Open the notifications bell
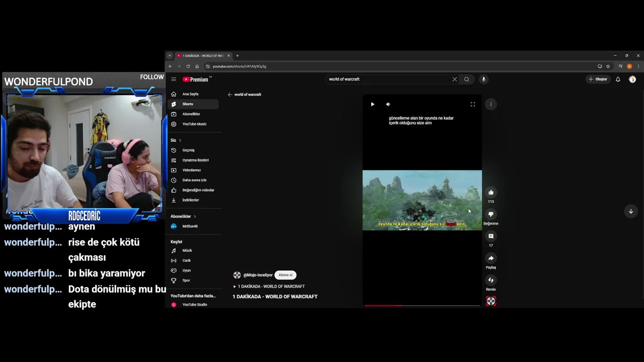 [618, 79]
